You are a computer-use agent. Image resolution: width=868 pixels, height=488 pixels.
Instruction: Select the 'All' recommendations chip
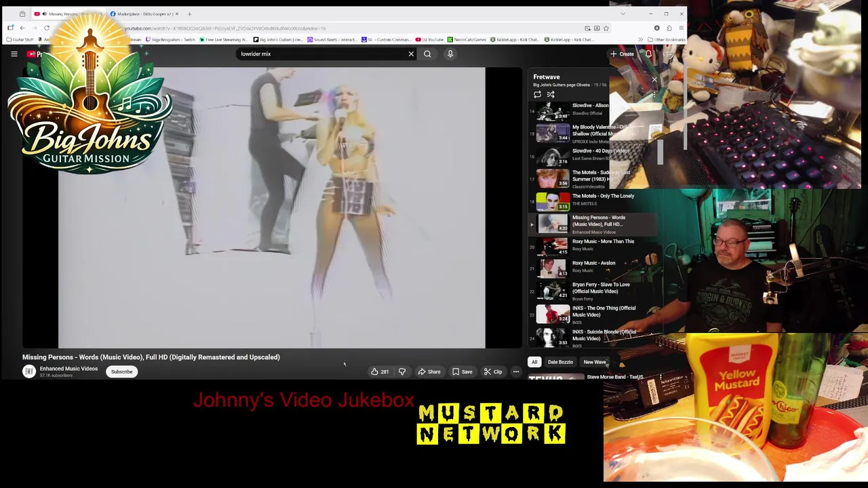[x=534, y=362]
